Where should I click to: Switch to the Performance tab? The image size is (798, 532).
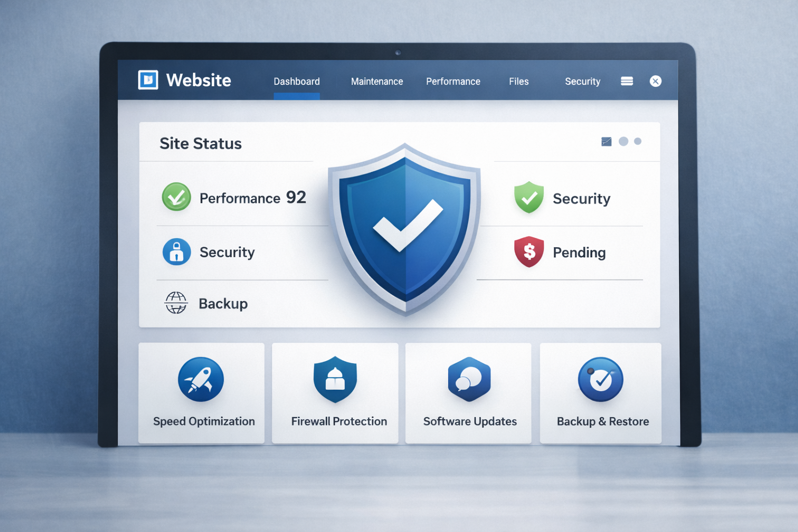[x=453, y=82]
